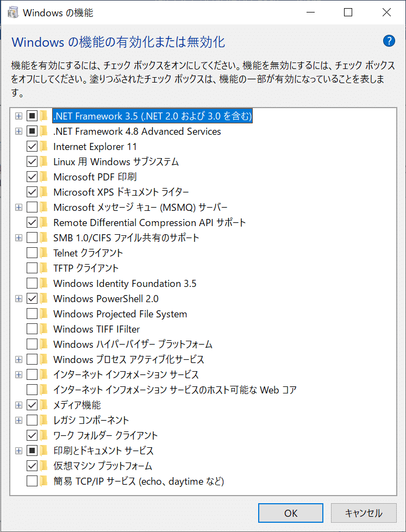Enable the Telnet クライアント checkbox
Image resolution: width=406 pixels, height=532 pixels.
click(x=32, y=253)
